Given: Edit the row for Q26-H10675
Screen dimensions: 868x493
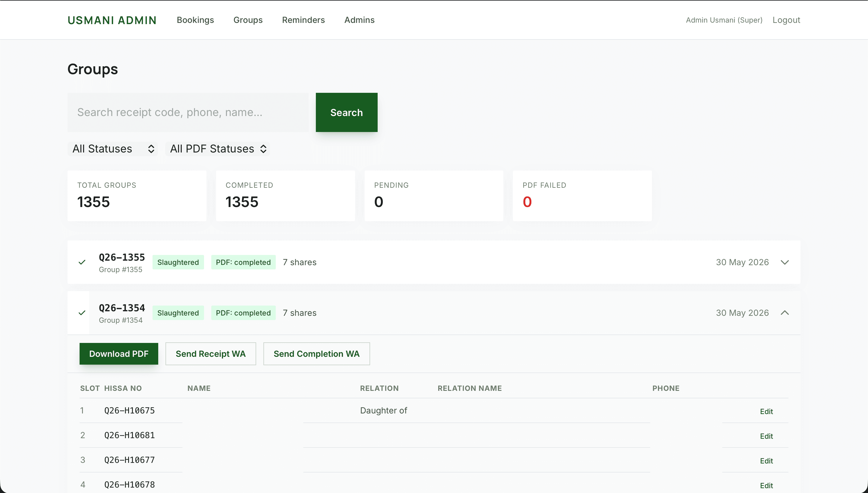Looking at the screenshot, I should pos(766,411).
